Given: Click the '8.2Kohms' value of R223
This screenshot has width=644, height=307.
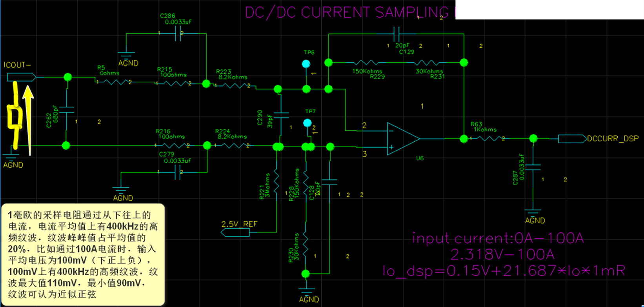Looking at the screenshot, I should pos(233,77).
